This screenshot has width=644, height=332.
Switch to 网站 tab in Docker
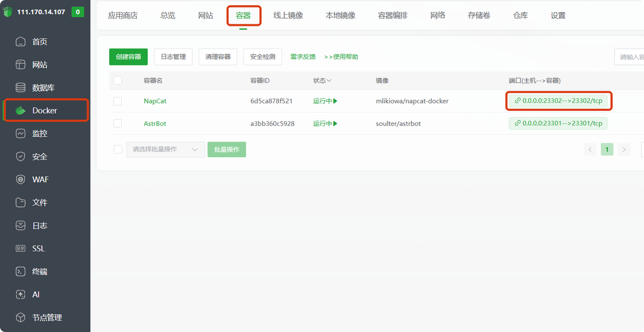click(x=206, y=16)
